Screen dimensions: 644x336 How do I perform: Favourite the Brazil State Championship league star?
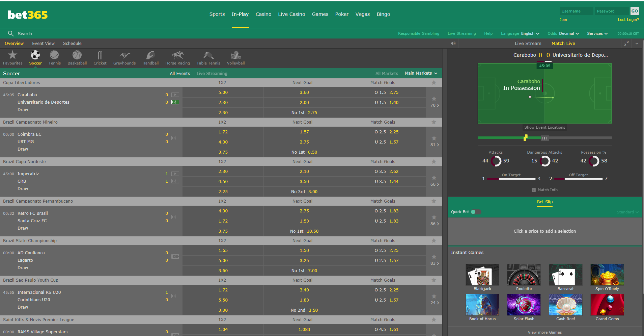[434, 241]
